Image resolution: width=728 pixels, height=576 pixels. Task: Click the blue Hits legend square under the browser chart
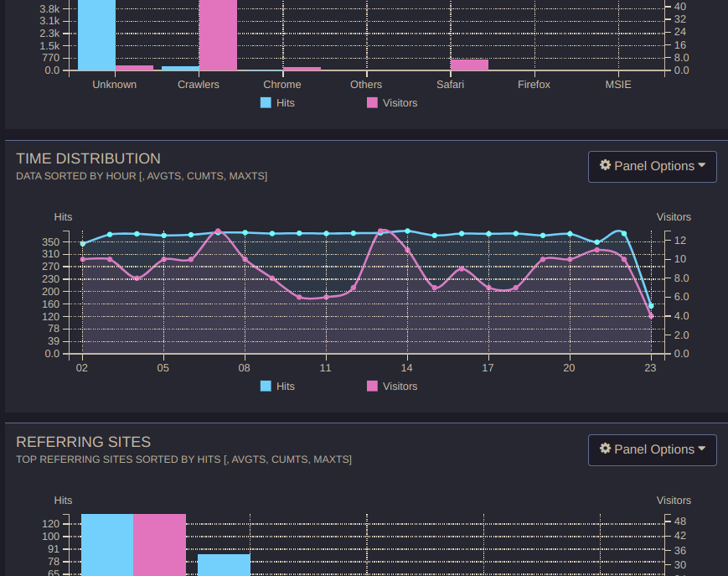pyautogui.click(x=265, y=102)
